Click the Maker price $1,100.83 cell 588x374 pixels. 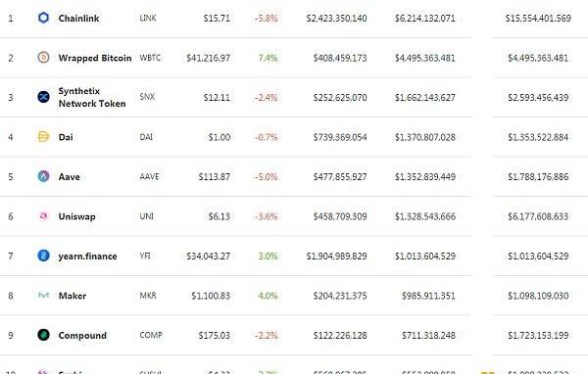(x=211, y=296)
